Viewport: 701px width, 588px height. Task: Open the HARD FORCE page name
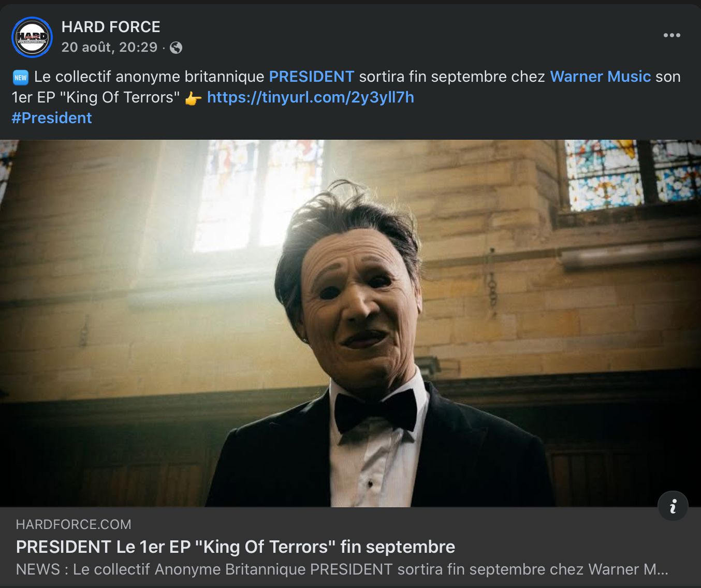[x=111, y=27]
